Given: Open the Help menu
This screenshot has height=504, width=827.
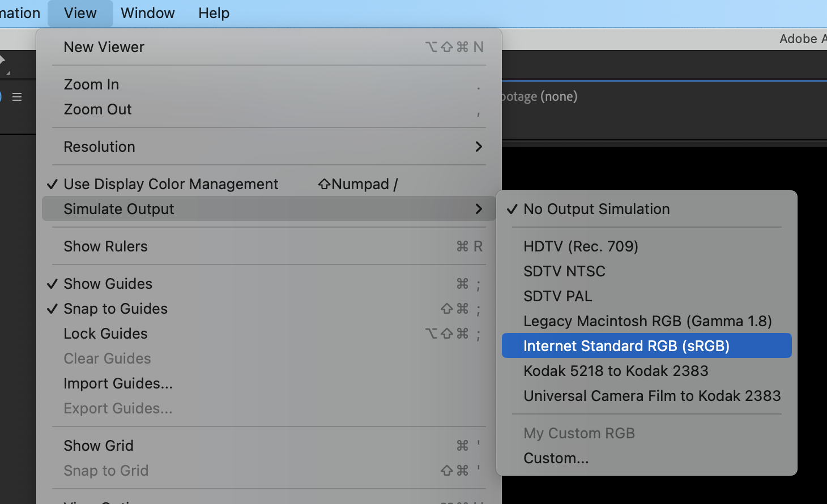Looking at the screenshot, I should coord(214,13).
